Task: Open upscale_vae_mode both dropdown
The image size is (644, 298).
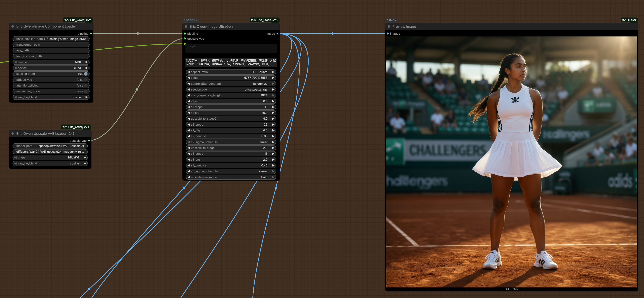Action: (231, 177)
